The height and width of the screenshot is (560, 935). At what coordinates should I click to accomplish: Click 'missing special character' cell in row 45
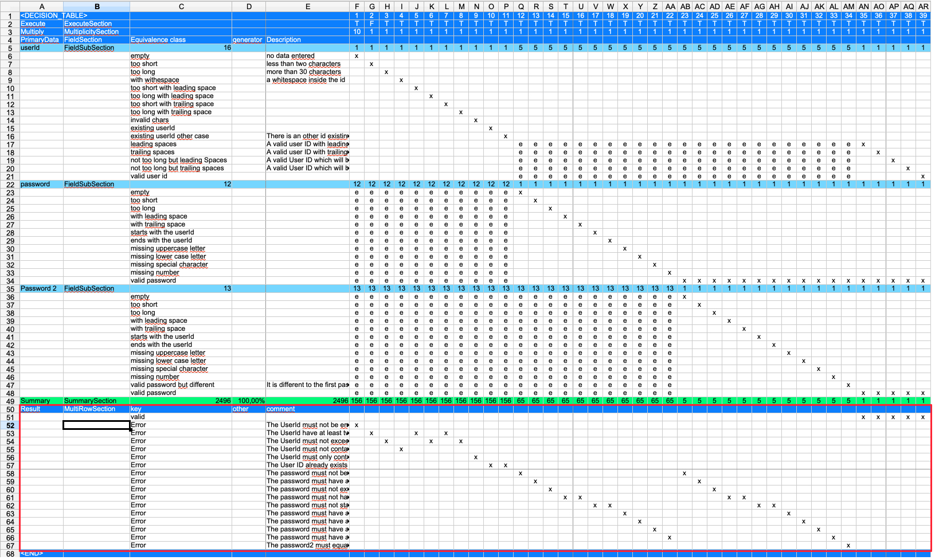(x=181, y=369)
